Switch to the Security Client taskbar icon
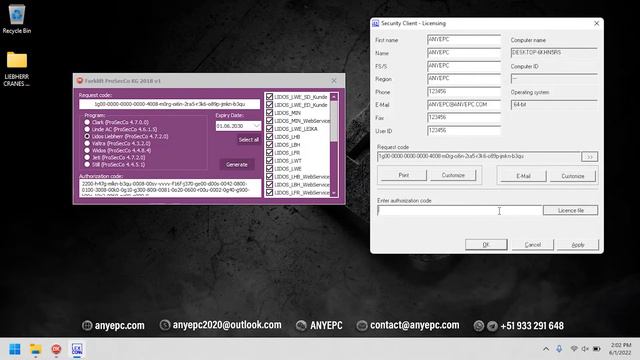 77,349
